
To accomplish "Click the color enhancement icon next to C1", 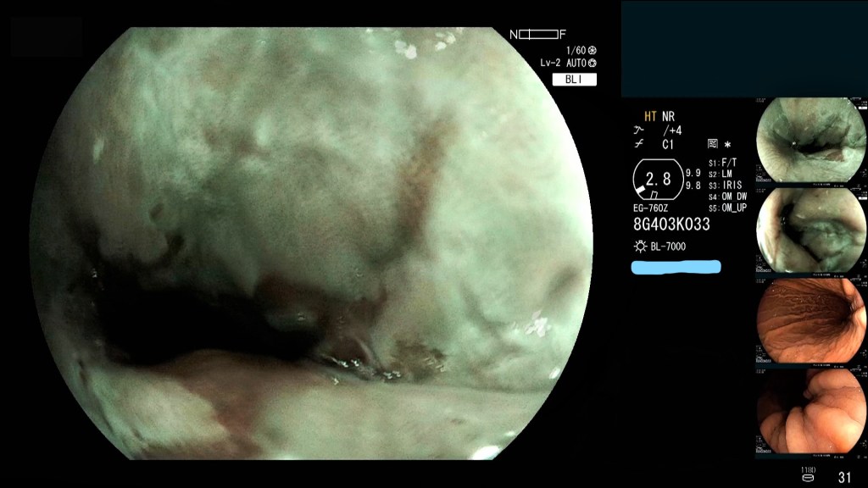I will [638, 145].
